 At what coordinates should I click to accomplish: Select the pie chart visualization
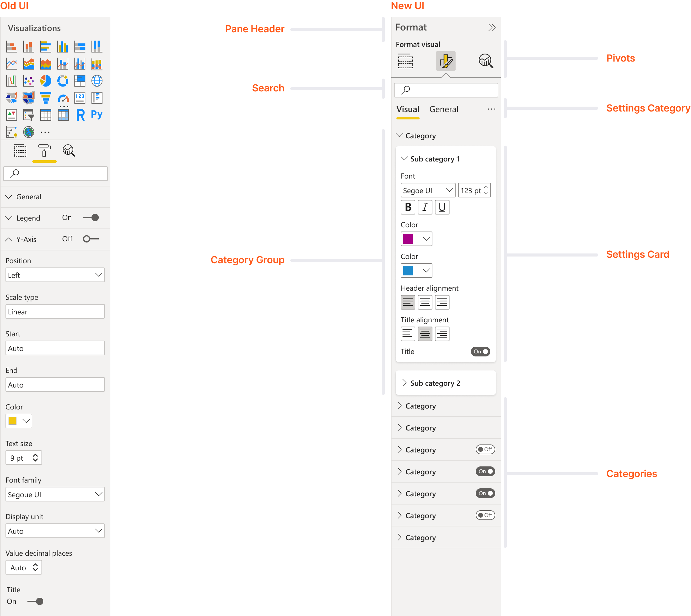tap(46, 81)
